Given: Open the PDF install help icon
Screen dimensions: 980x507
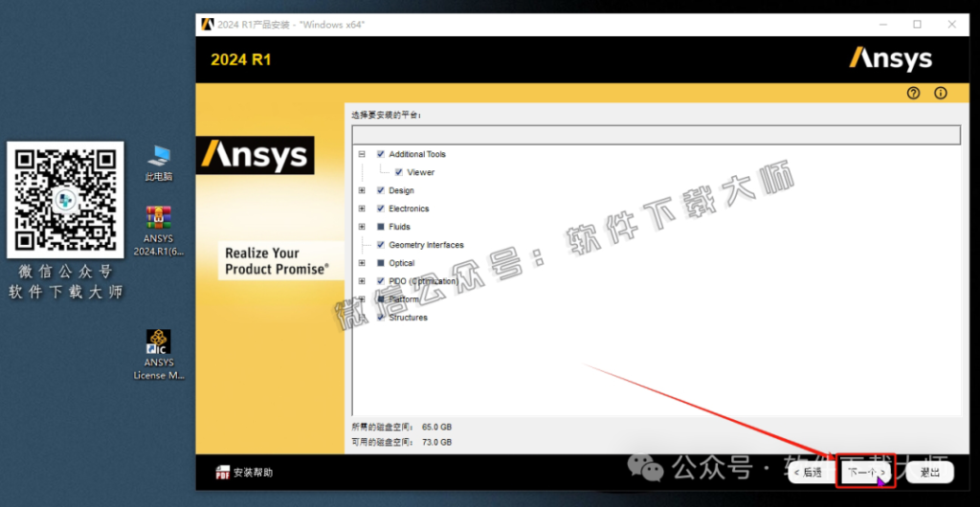Looking at the screenshot, I should pyautogui.click(x=222, y=473).
